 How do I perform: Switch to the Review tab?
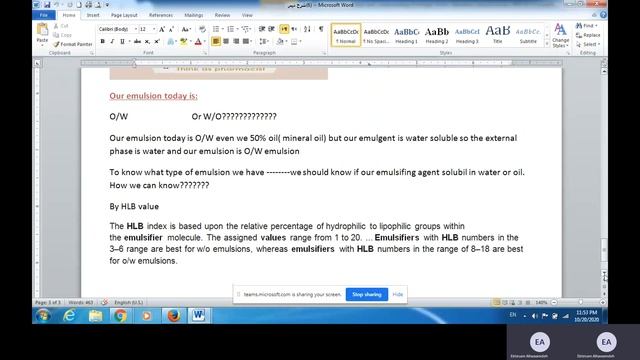222,15
